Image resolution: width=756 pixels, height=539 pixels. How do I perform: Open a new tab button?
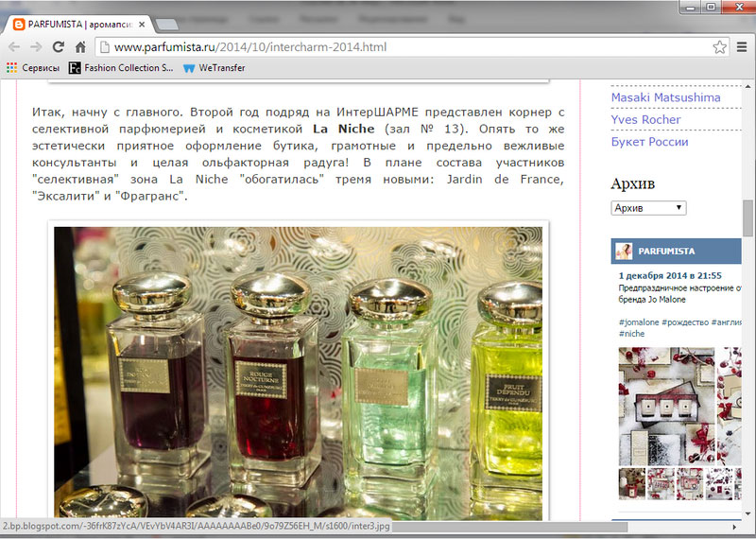pos(167,25)
